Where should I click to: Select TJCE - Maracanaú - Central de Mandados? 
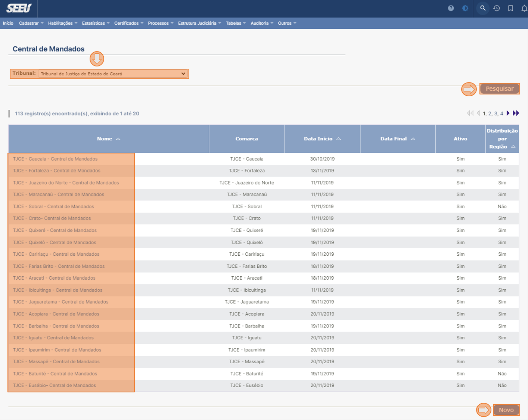59,195
